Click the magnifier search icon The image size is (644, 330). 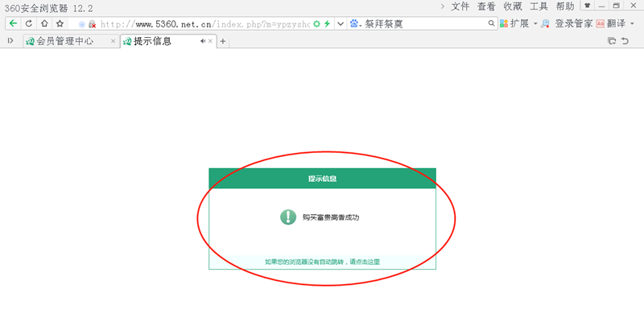click(x=489, y=24)
